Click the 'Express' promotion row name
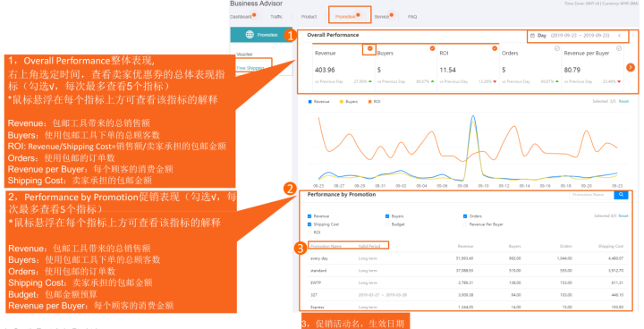The height and width of the screenshot is (329, 644). pyautogui.click(x=317, y=308)
